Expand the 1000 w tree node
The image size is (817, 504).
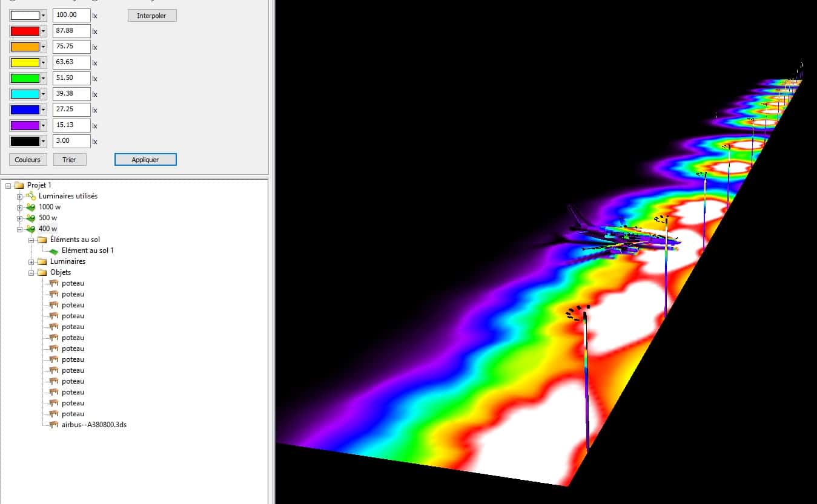[20, 207]
